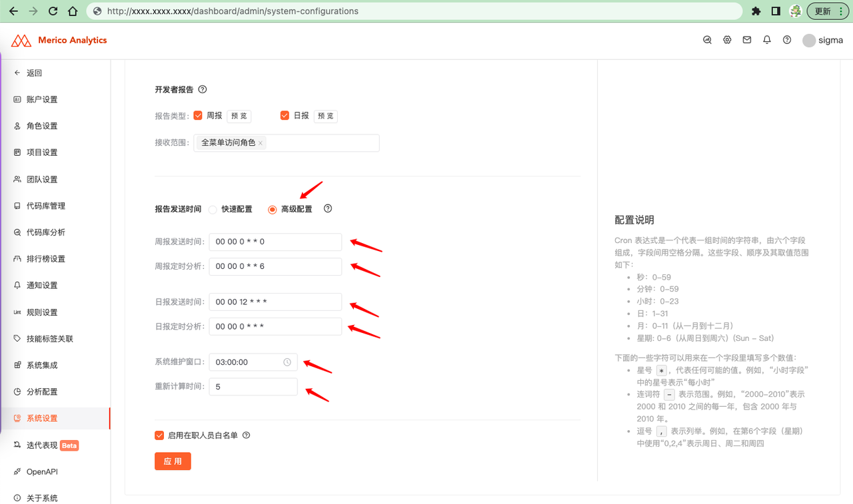The height and width of the screenshot is (504, 853).
Task: Toggle the 日报 checkbox
Action: point(285,115)
